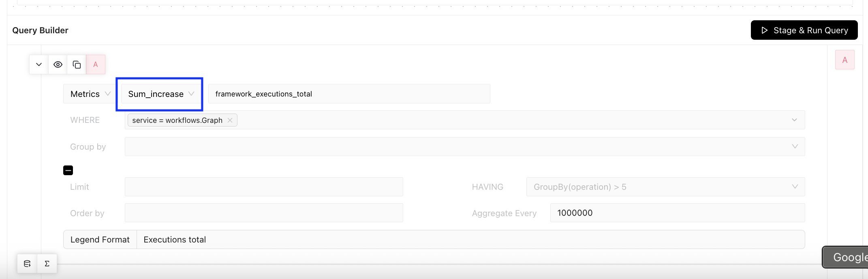Toggle query A visibility eye icon
The width and height of the screenshot is (868, 279).
[58, 64]
